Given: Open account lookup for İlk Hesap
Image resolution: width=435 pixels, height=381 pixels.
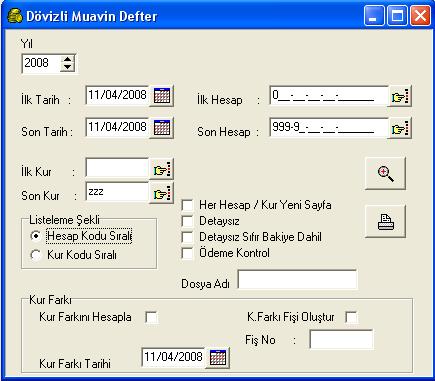Looking at the screenshot, I should tap(400, 96).
